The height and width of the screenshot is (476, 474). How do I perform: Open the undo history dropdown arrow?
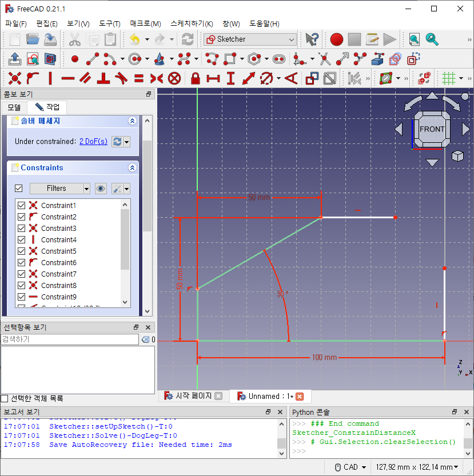click(x=147, y=39)
